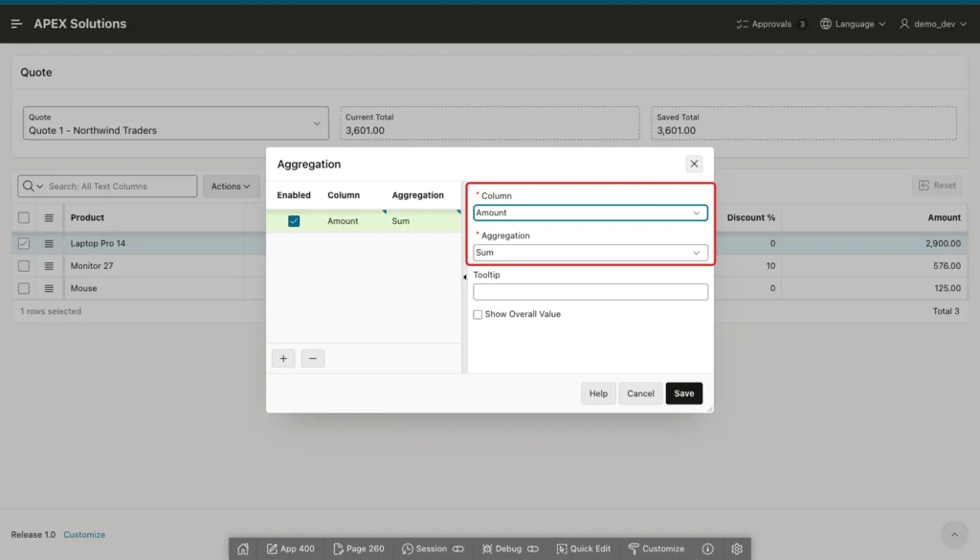980x560 pixels.
Task: Open Approvals list
Action: tap(770, 24)
